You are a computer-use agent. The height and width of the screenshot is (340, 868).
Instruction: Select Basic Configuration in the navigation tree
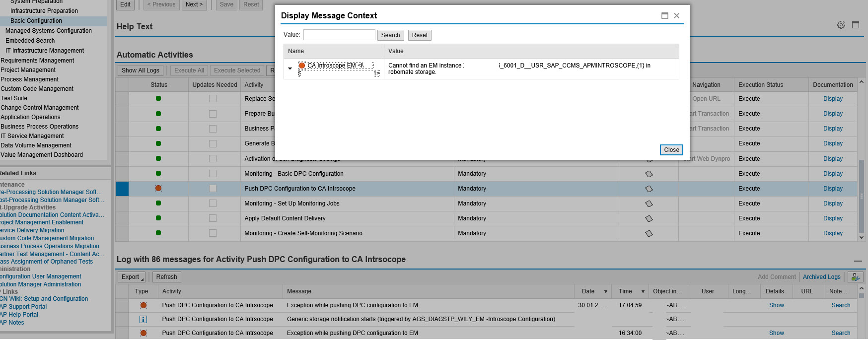pos(36,21)
